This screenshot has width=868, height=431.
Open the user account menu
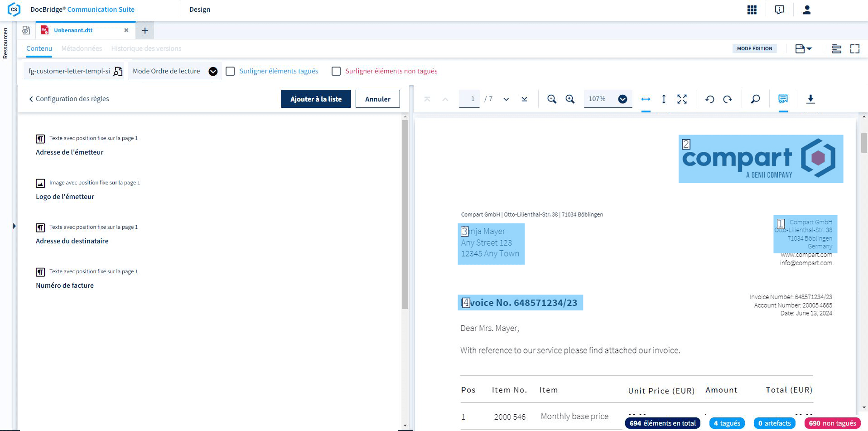click(807, 10)
